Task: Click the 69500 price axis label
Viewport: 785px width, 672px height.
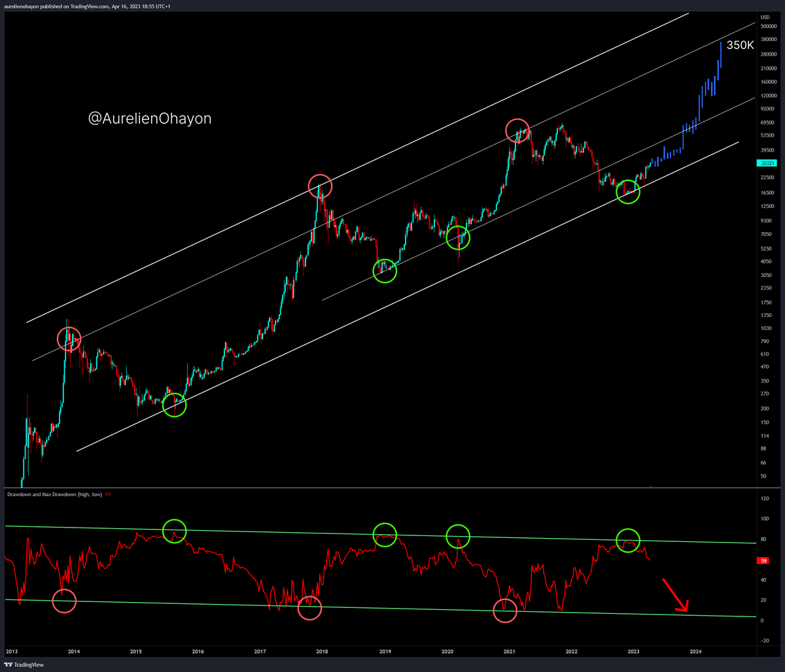Action: pos(767,122)
